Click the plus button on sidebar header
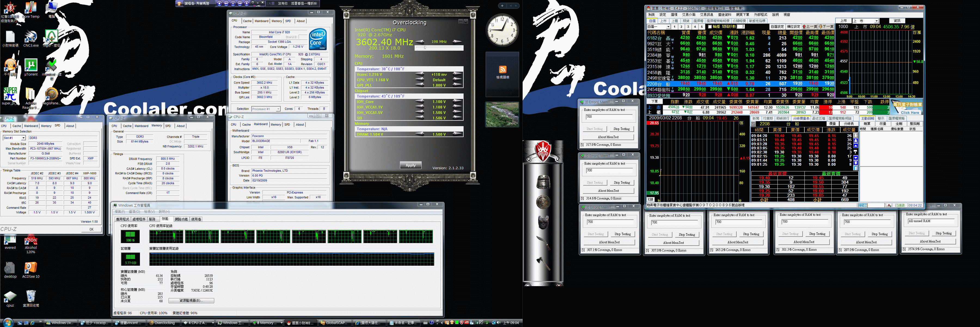This screenshot has width=980, height=327. [x=502, y=6]
